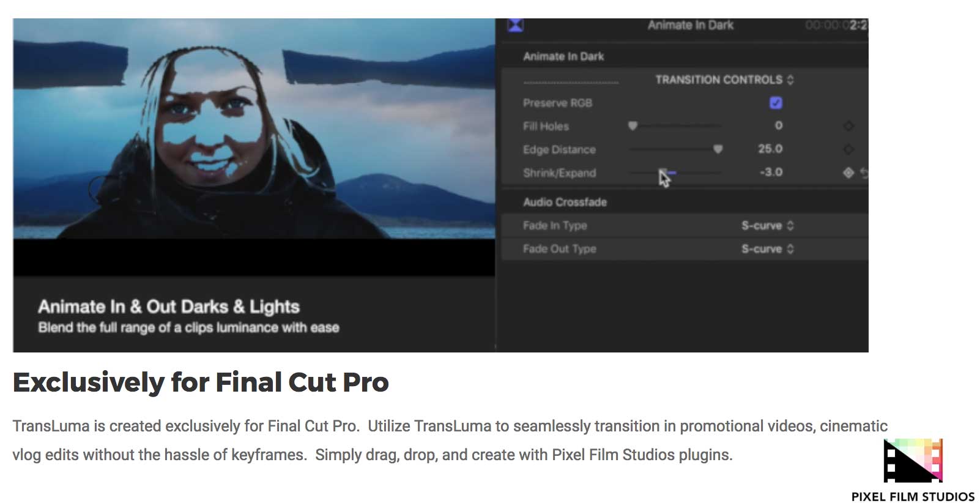Click the video preview of the woman's face
The image size is (980, 503).
pos(254,129)
